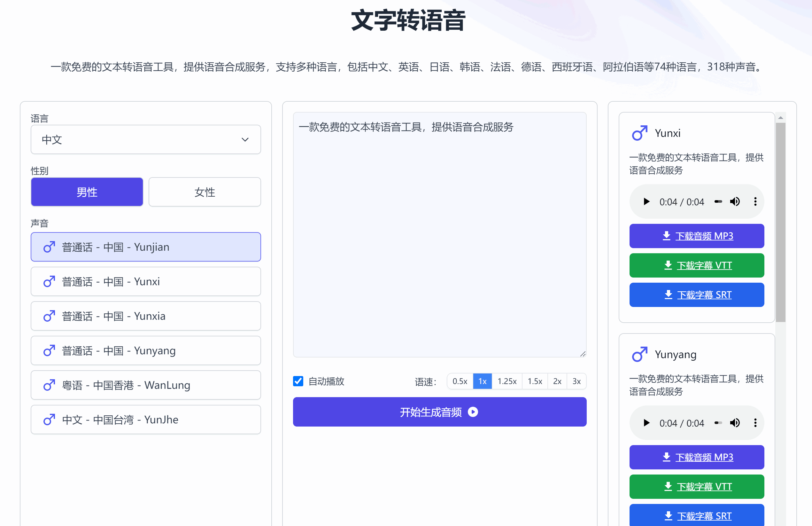Play the Yunxi audio clip
The height and width of the screenshot is (526, 812).
point(646,202)
